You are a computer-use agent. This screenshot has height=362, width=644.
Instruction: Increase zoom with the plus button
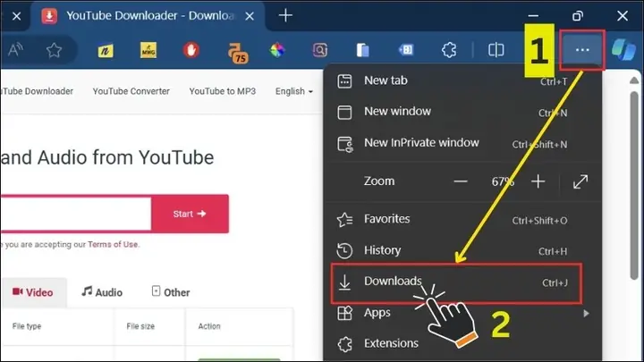pos(538,181)
